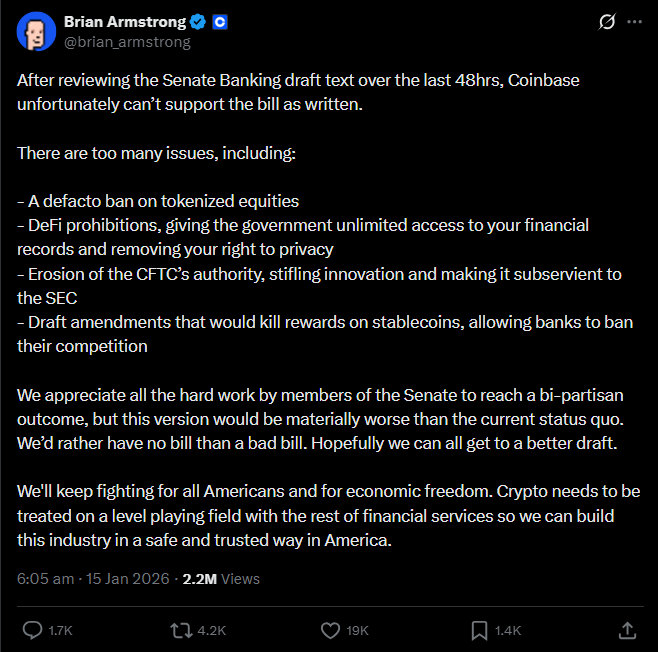Click the 1.7K replies count
Screen dimensions: 658x652
pos(62,631)
